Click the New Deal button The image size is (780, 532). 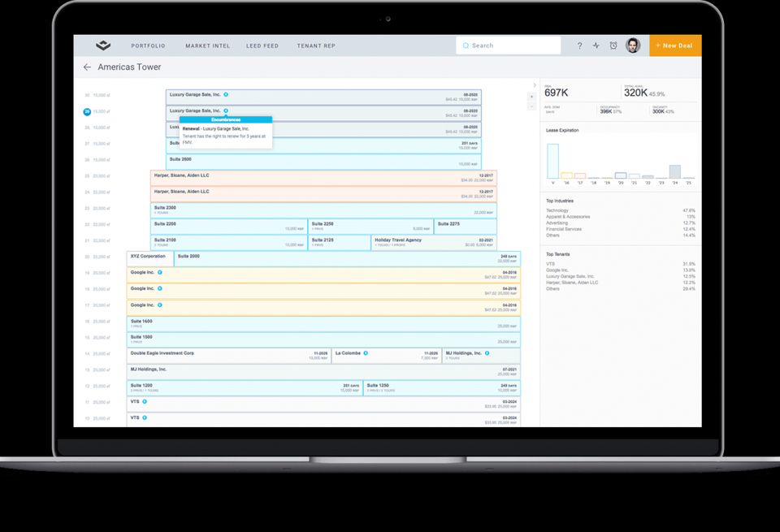point(675,45)
